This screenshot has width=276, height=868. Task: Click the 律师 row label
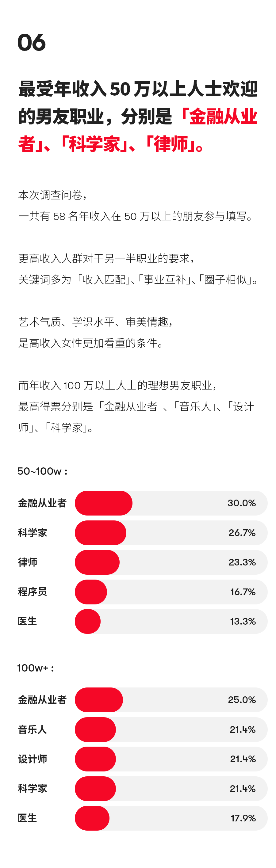point(28,562)
